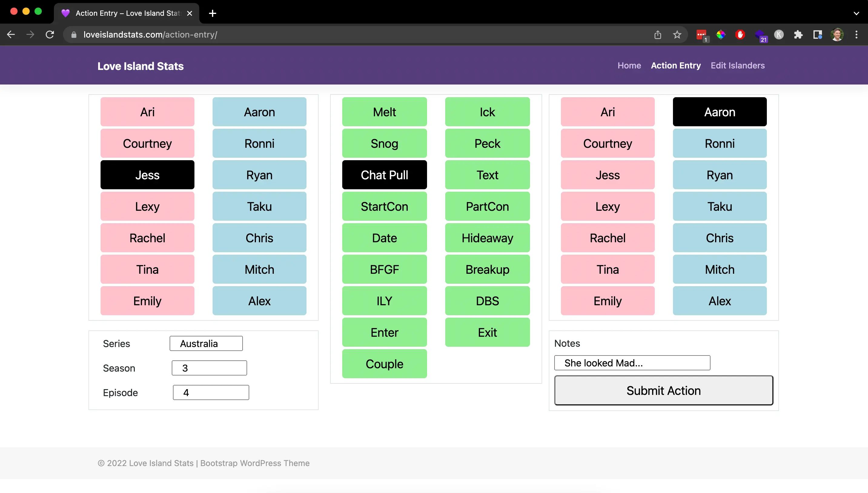Toggle Ronni in the right islander panel
The height and width of the screenshot is (493, 868).
pos(719,144)
